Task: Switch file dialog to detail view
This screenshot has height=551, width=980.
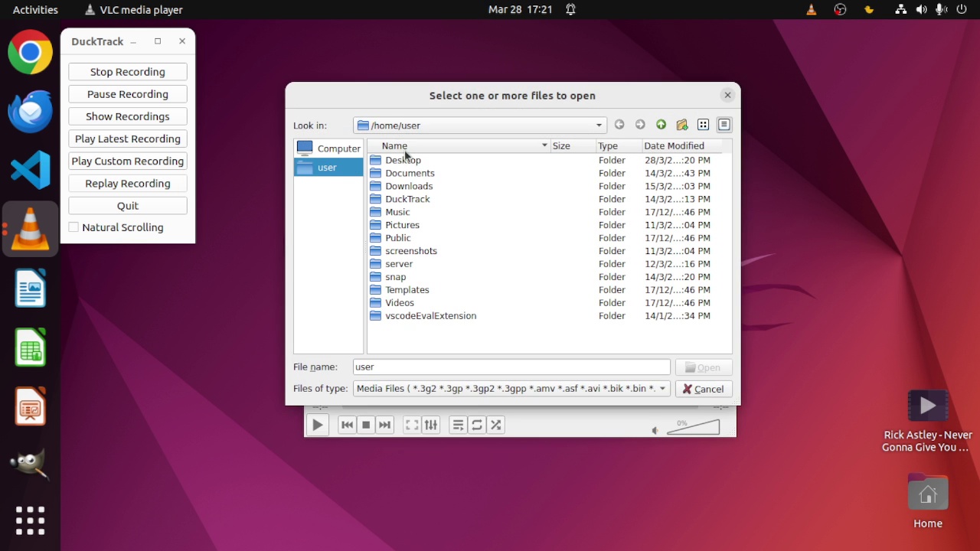Action: (x=724, y=125)
